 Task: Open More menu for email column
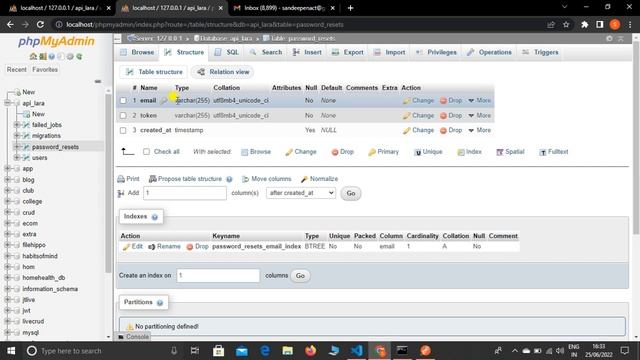coord(480,100)
